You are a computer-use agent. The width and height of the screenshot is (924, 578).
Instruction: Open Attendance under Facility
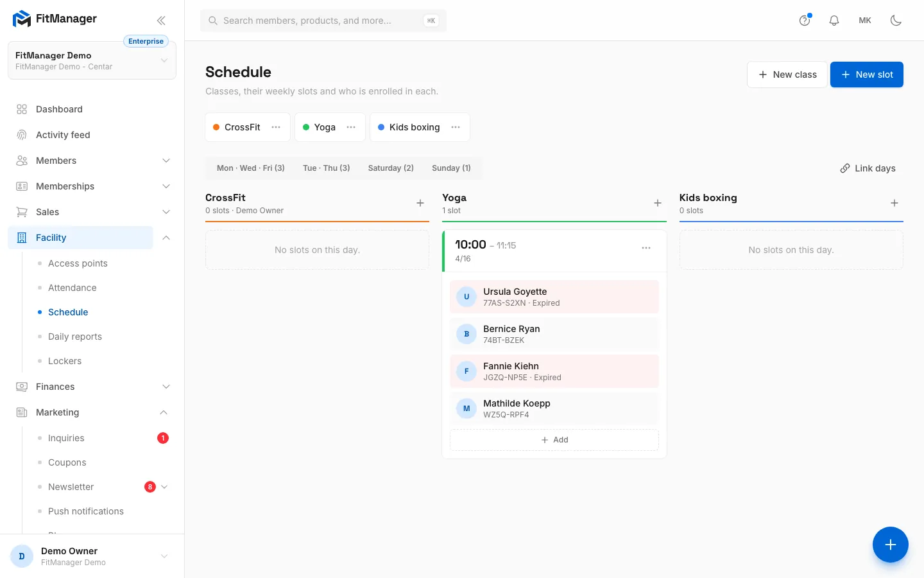point(73,288)
